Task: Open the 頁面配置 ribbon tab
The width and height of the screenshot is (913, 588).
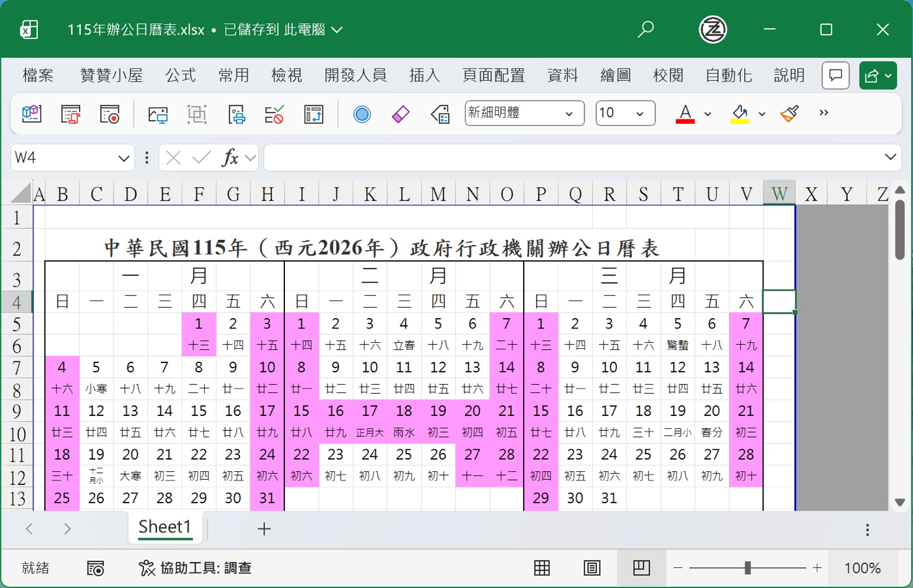Action: (x=494, y=76)
